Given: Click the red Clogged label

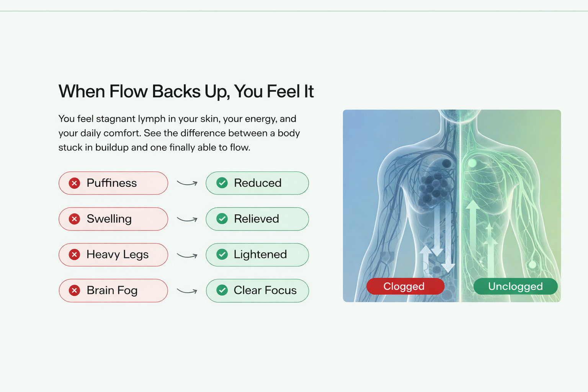Looking at the screenshot, I should tap(405, 286).
